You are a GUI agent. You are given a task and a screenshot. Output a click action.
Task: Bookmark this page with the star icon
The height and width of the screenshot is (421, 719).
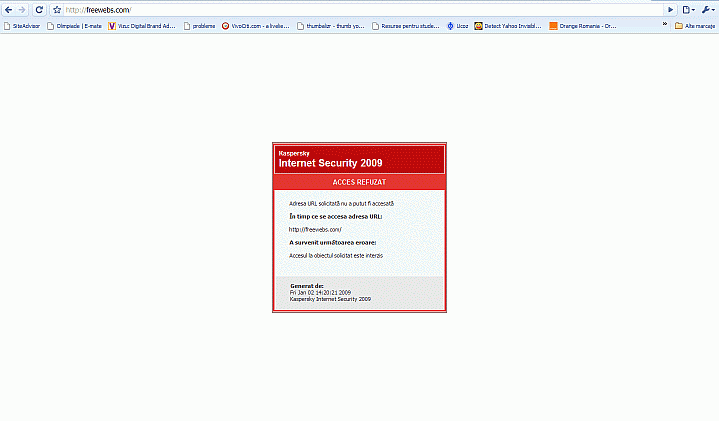(57, 10)
